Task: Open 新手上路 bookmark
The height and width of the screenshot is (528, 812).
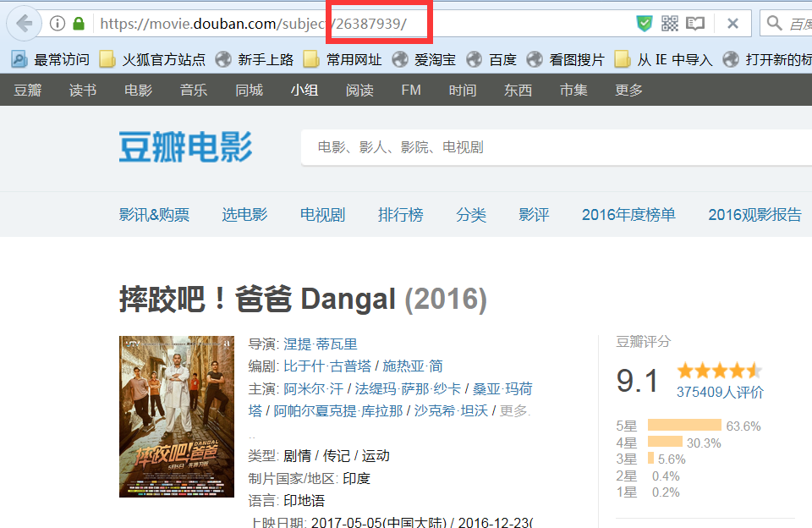Action: [255, 59]
